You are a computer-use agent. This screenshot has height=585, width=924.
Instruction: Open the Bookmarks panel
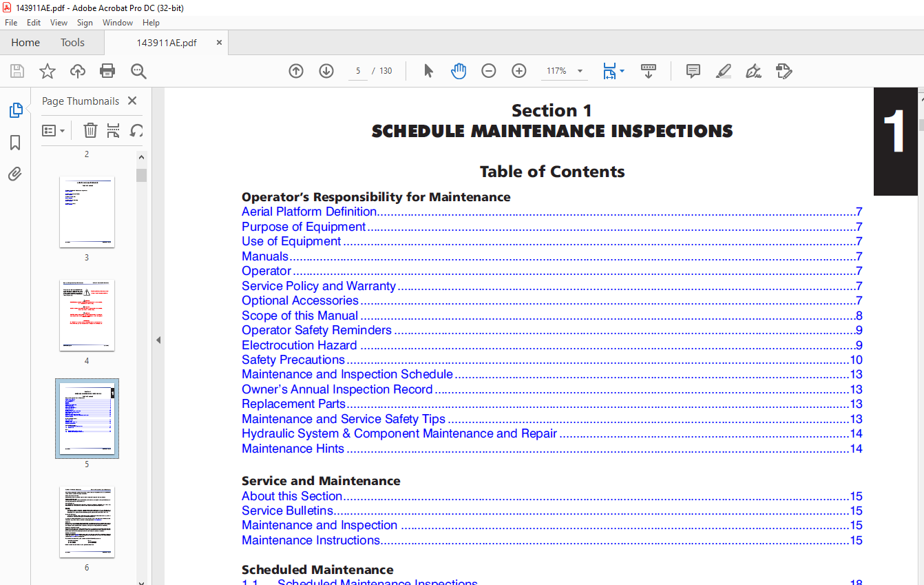[x=15, y=143]
